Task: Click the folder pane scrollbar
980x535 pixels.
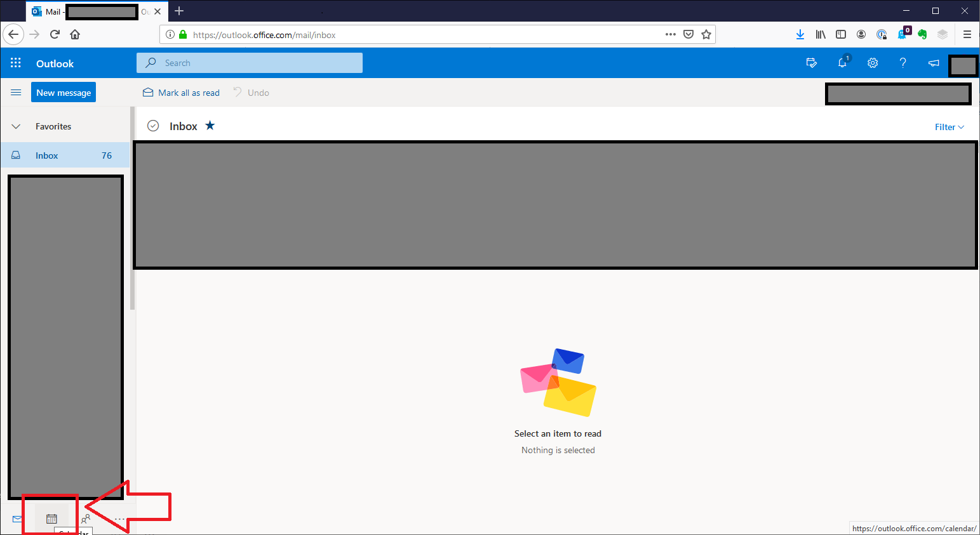Action: [132, 208]
